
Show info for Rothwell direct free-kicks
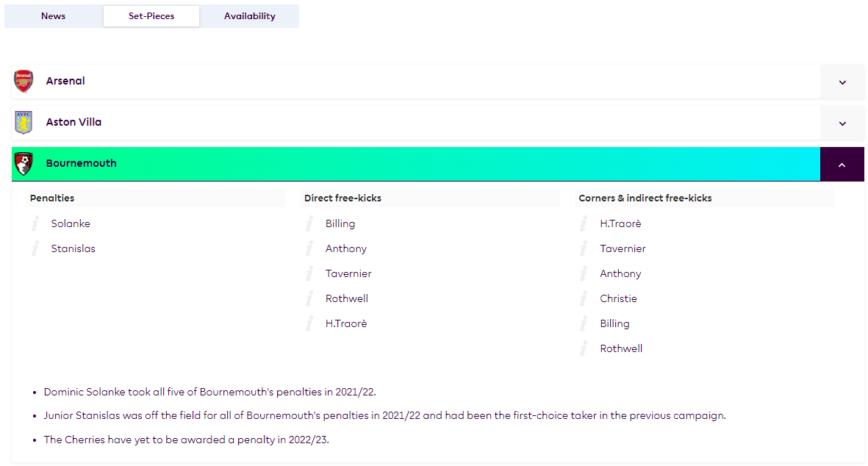[310, 298]
